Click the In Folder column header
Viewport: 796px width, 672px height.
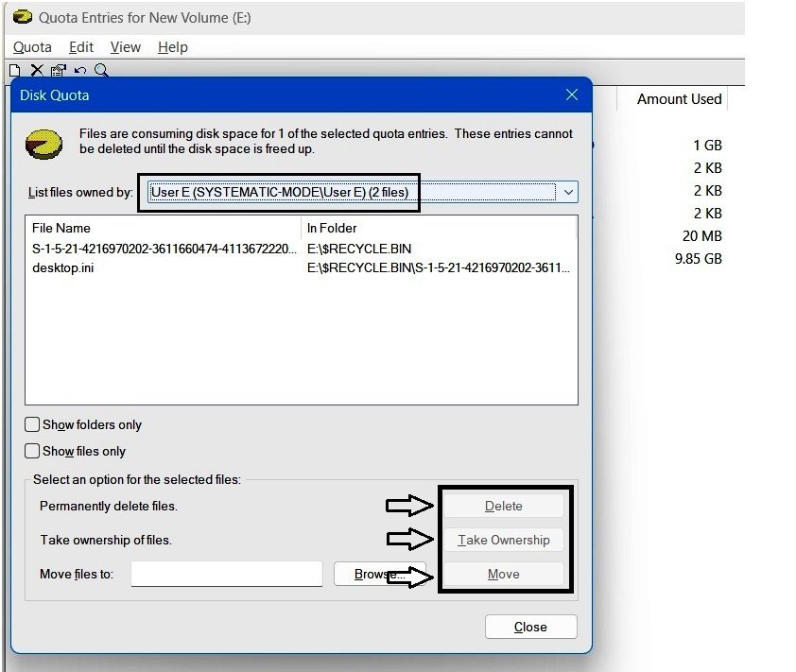pyautogui.click(x=439, y=228)
